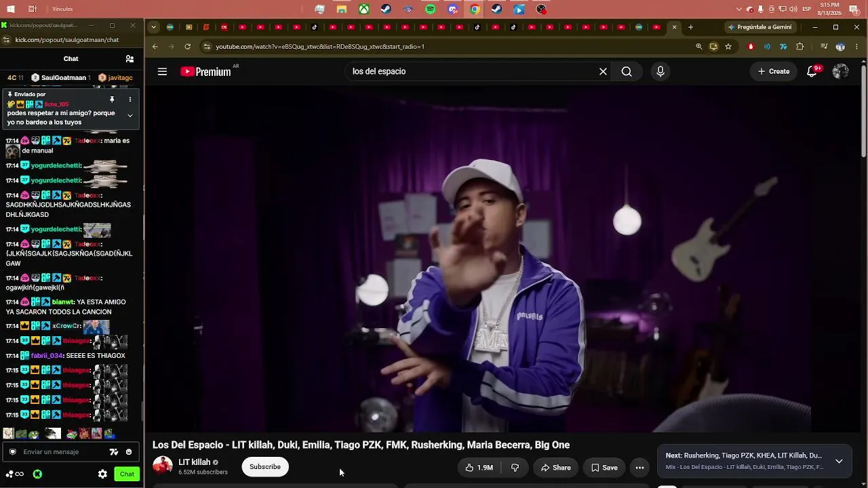Unpin the pinned chat message
Image resolution: width=868 pixels, height=488 pixels.
click(112, 100)
